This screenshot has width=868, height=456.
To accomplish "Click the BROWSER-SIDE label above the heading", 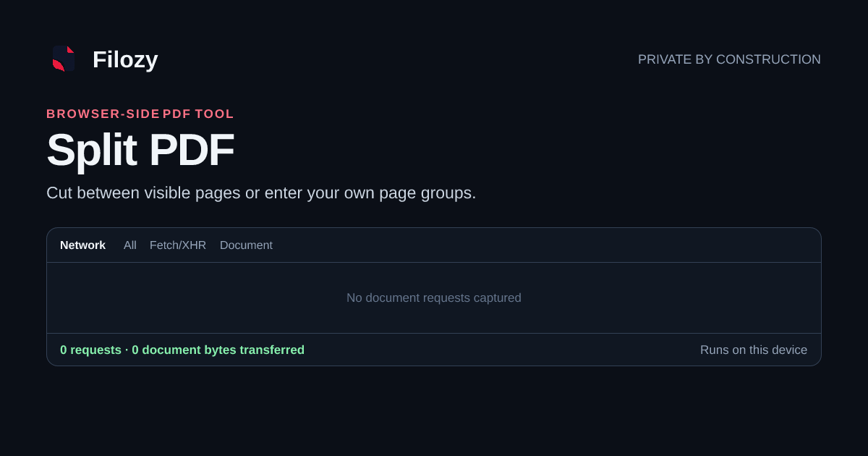I will [103, 114].
